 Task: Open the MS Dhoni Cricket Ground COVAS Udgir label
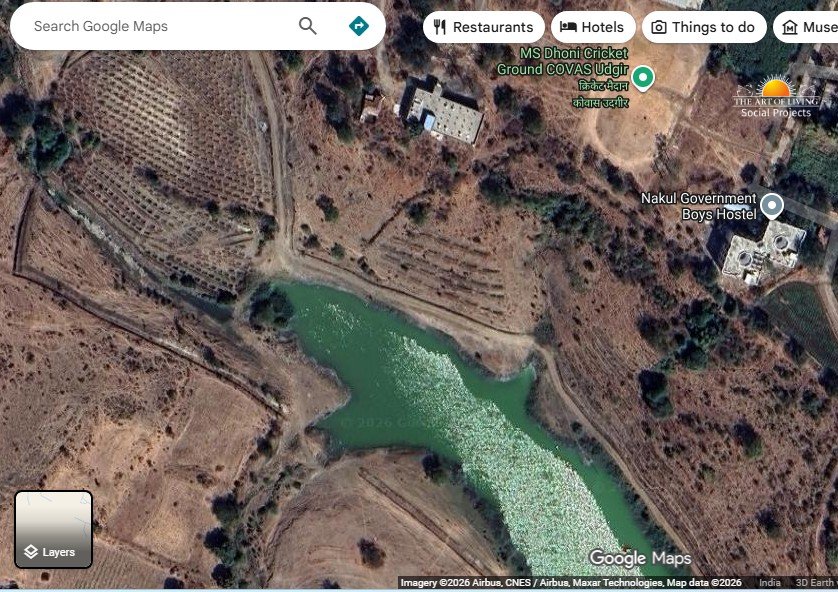[x=563, y=77]
